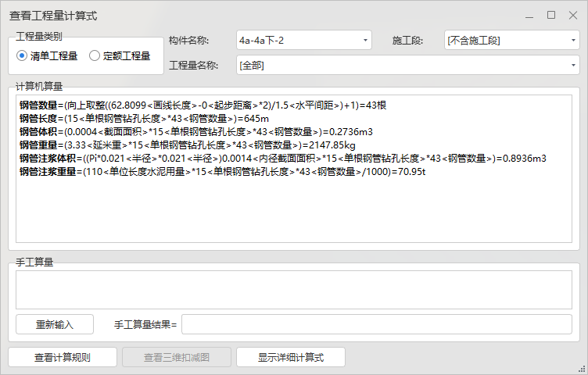Click the 手工算量结果 input field
The image size is (588, 375).
(377, 324)
